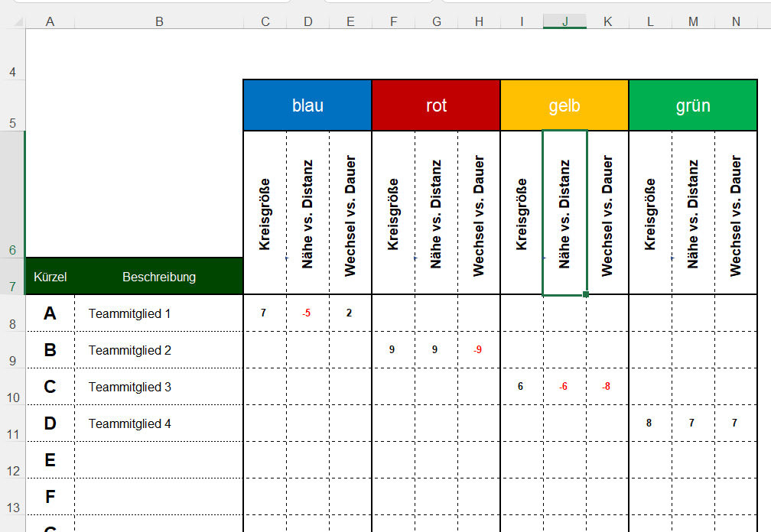This screenshot has height=532, width=771.
Task: Select the red 'rot' team header cell
Action: [435, 105]
